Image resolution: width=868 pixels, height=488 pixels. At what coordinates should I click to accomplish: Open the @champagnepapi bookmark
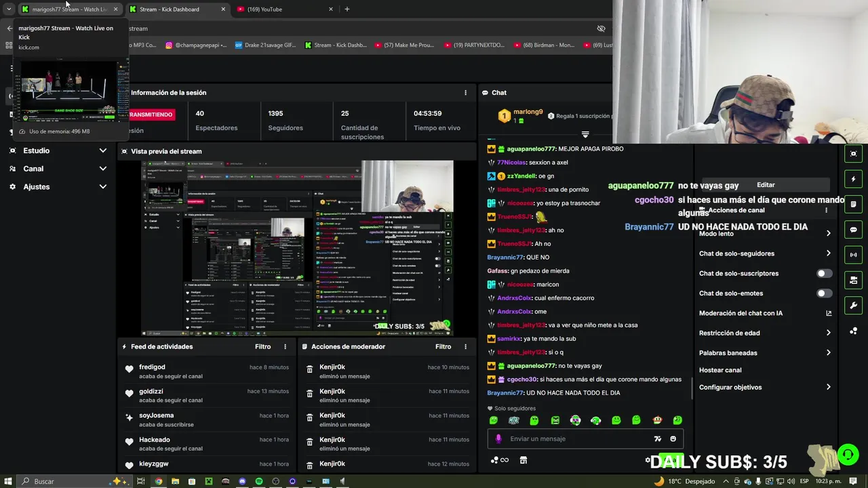(196, 45)
